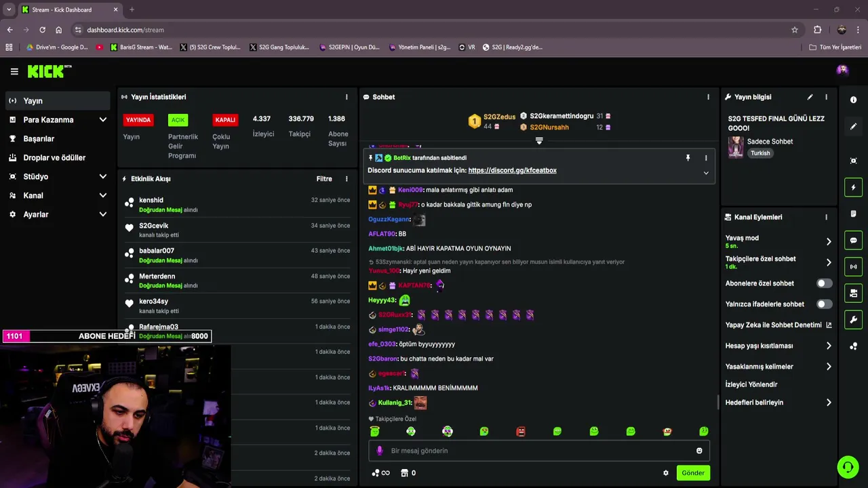Select Droplar ve ödüller in sidebar
Image resolution: width=868 pixels, height=488 pixels.
(57, 157)
